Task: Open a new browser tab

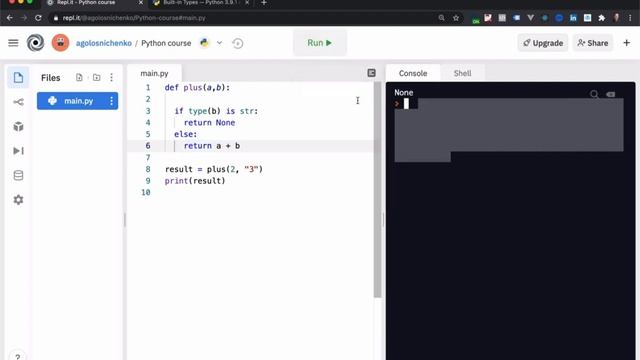Action: tap(264, 3)
